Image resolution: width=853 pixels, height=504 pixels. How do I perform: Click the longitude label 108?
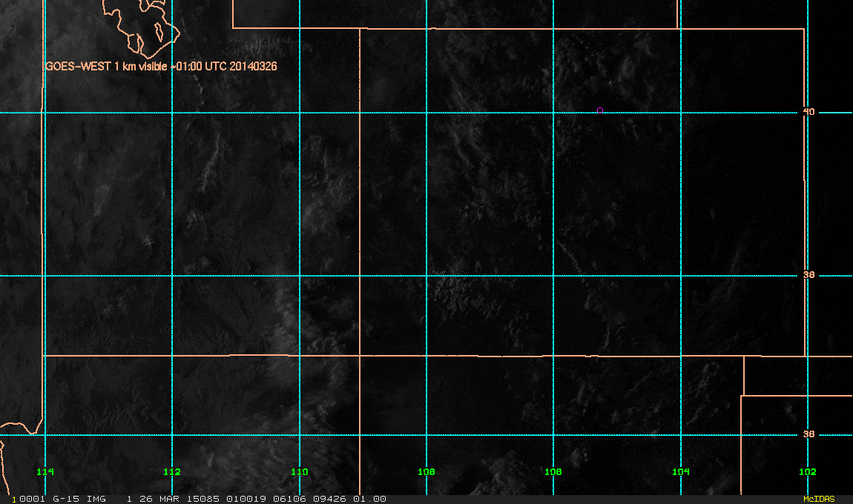tap(426, 472)
